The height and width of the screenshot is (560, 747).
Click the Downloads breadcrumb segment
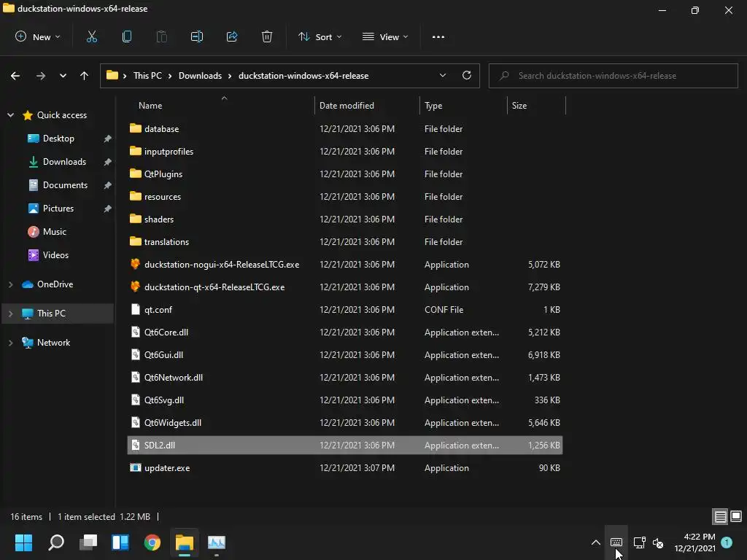(200, 76)
